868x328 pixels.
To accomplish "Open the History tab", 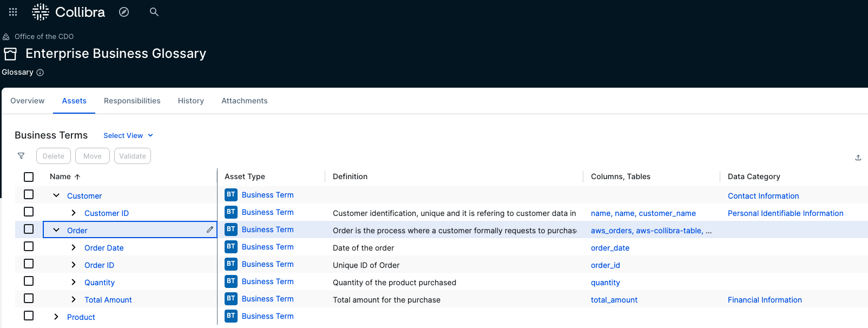I will 191,101.
